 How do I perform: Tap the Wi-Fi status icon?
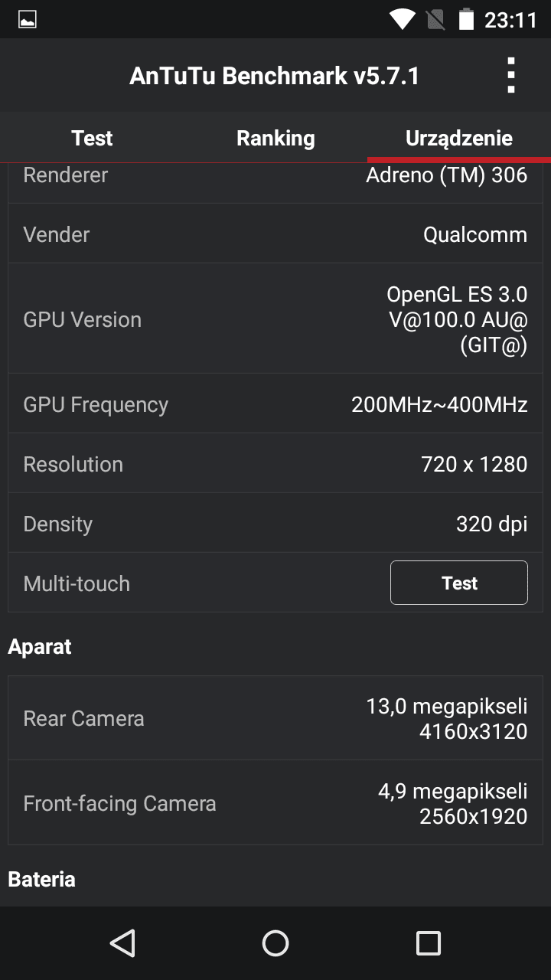(x=402, y=19)
